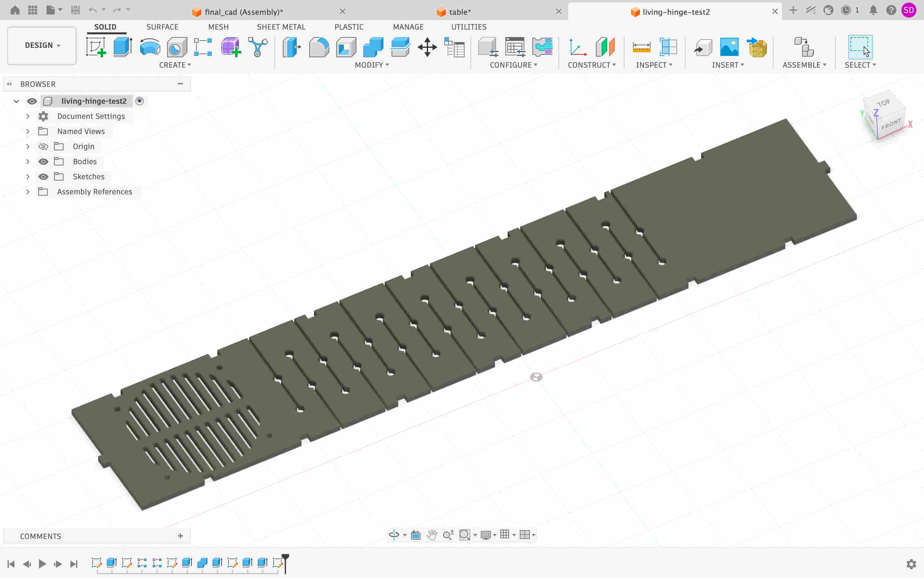Screen dimensions: 924x578
Task: Play the timeline
Action: (42, 564)
